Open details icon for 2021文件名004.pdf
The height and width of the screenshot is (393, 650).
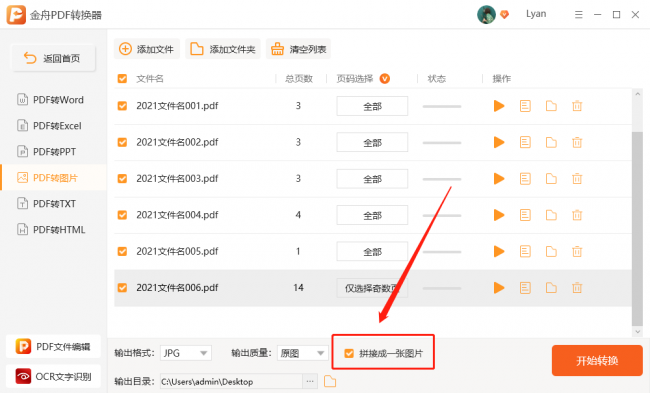pos(525,215)
